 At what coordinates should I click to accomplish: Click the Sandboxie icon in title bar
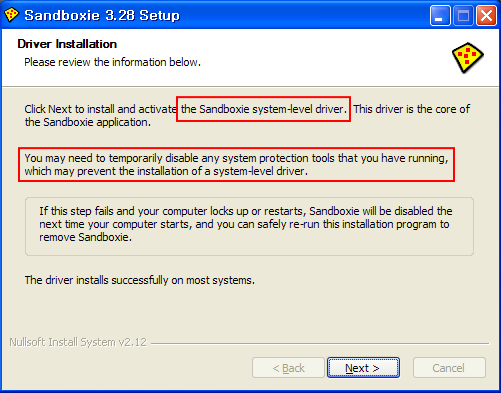pyautogui.click(x=11, y=15)
